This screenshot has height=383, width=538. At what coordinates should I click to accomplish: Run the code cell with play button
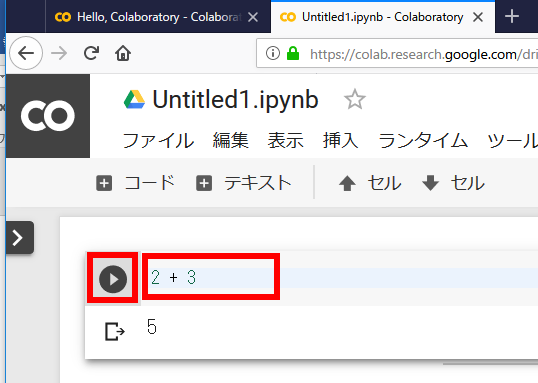(113, 279)
